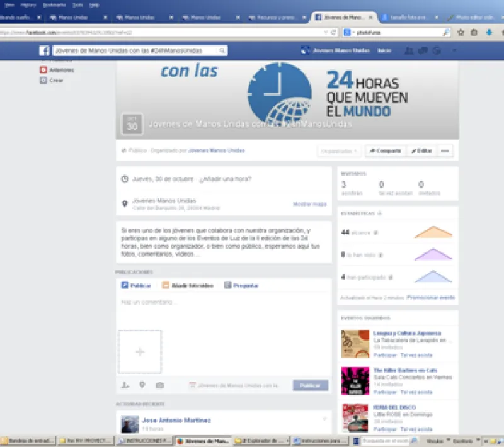Open The Killer Barbies event thumbnail

(355, 381)
